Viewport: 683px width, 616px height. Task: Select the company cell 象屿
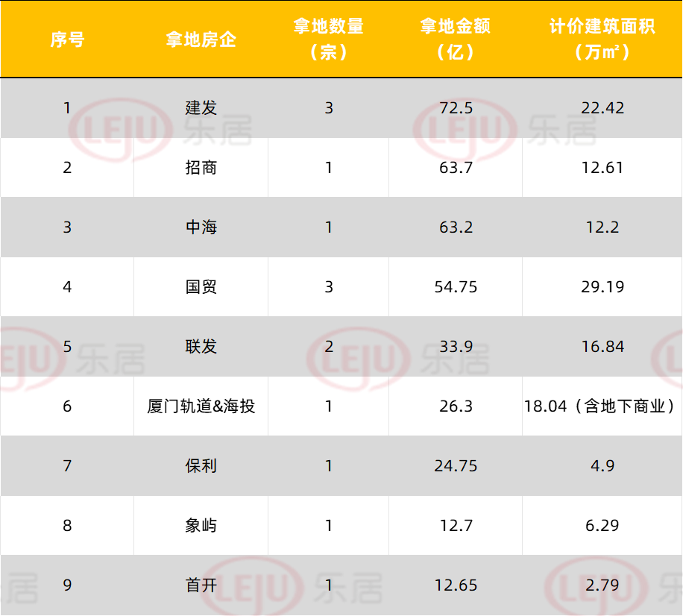click(201, 525)
